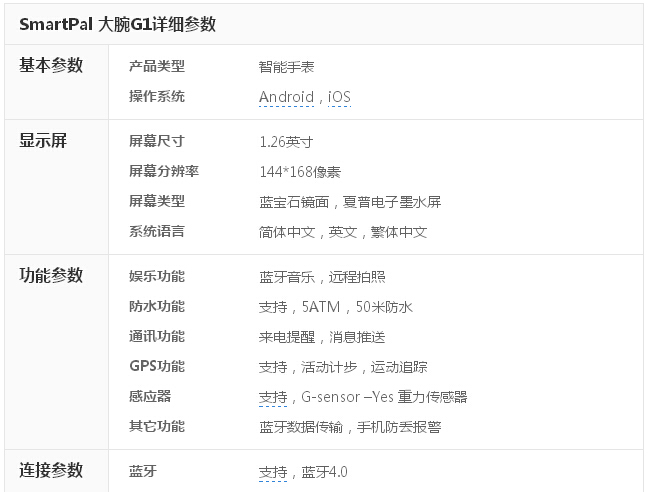Select the 144*168像素 value
Image resolution: width=648 pixels, height=492 pixels.
(300, 172)
